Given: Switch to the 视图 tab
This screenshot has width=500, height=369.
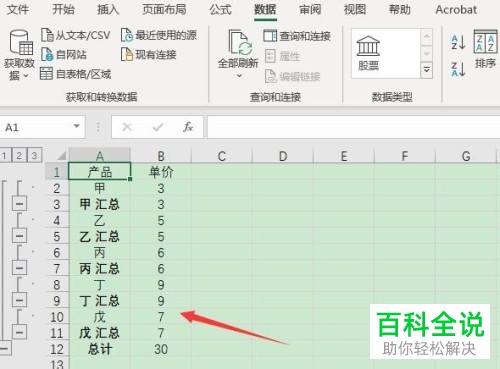Looking at the screenshot, I should (355, 10).
